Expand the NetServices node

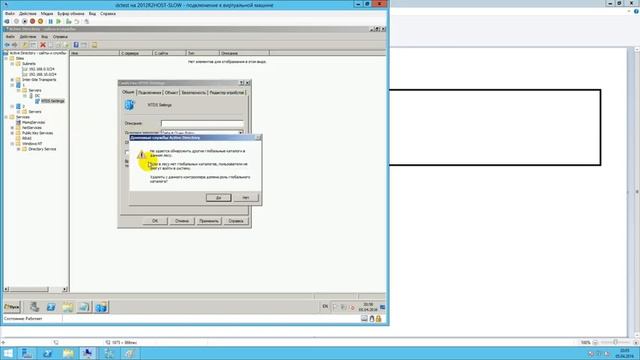(x=12, y=127)
